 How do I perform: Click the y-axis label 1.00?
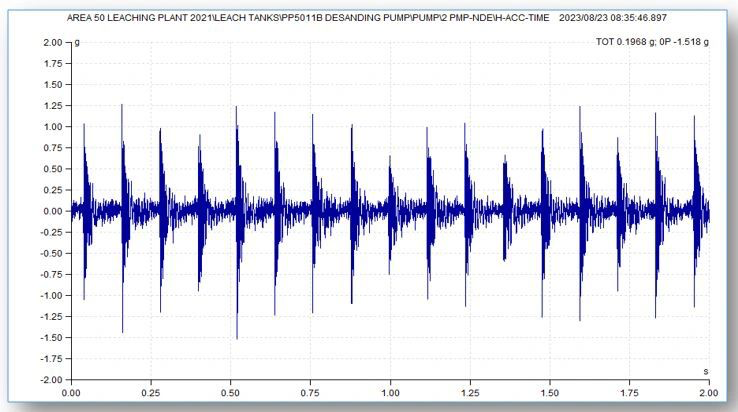point(53,127)
